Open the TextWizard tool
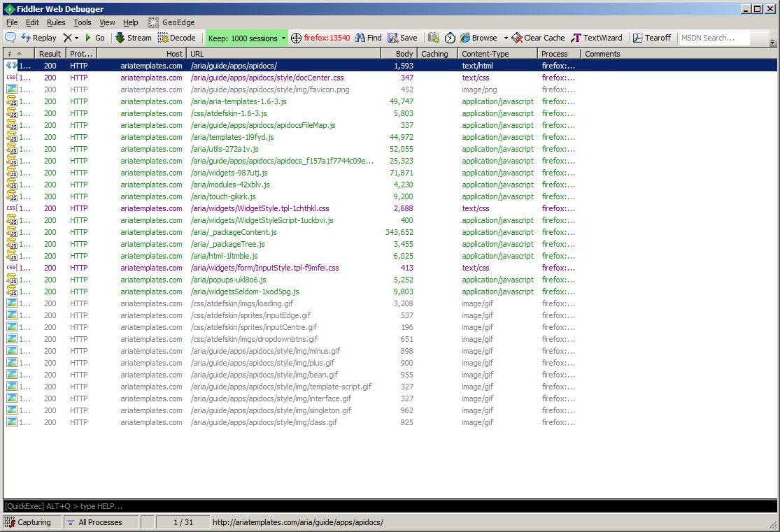The height and width of the screenshot is (532, 780). coord(597,38)
